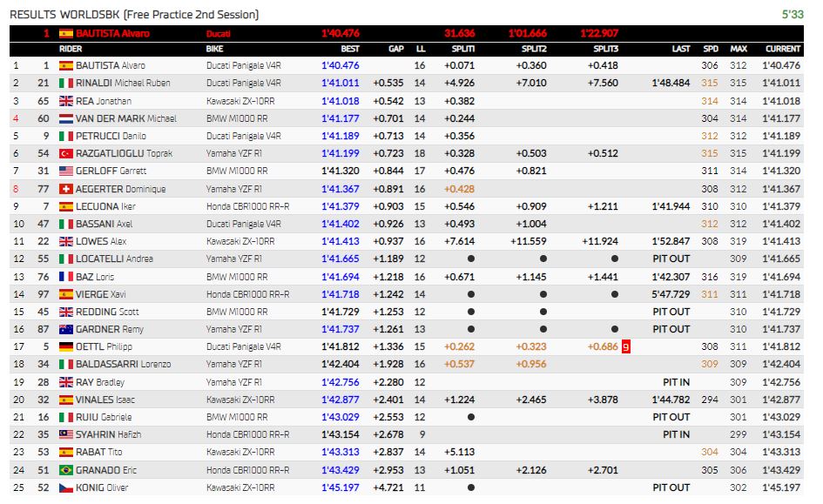Click the LAST column header
Viewport: 823px width, 504px height.
coord(681,49)
